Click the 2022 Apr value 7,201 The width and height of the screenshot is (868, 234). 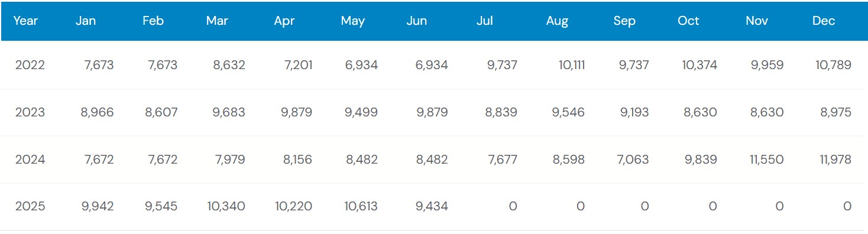click(x=297, y=65)
